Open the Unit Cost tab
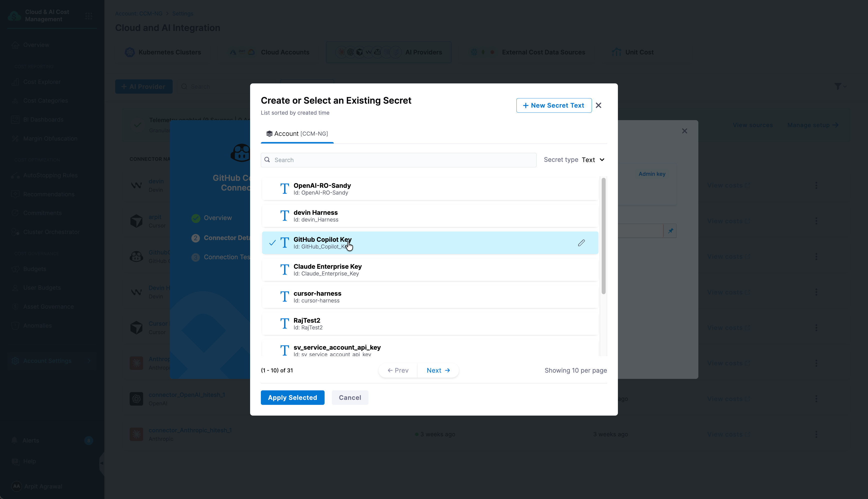The image size is (868, 499). (633, 52)
